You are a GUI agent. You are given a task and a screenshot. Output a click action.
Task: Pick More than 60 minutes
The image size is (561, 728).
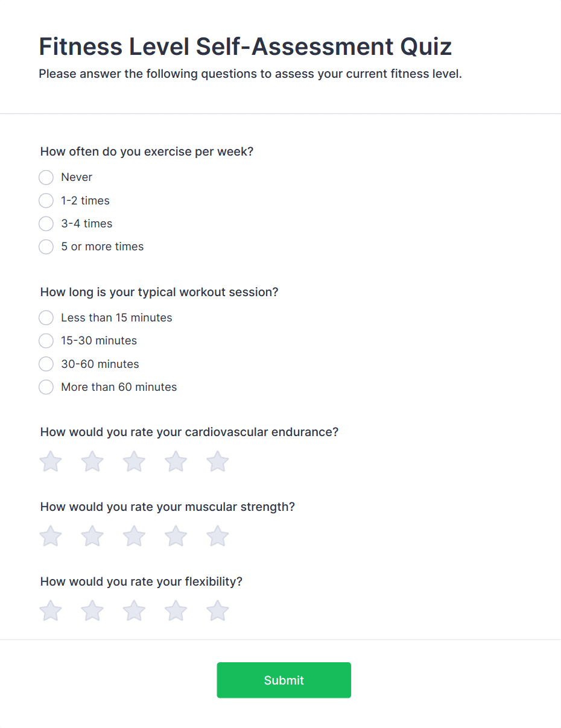[x=46, y=387]
